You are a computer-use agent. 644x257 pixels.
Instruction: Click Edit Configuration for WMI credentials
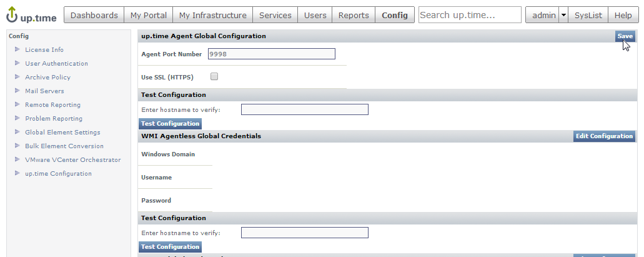pyautogui.click(x=603, y=136)
